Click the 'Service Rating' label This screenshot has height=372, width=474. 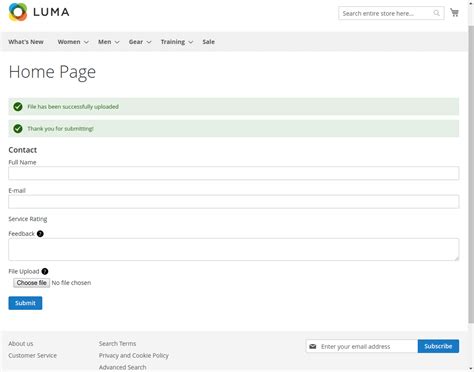click(28, 219)
